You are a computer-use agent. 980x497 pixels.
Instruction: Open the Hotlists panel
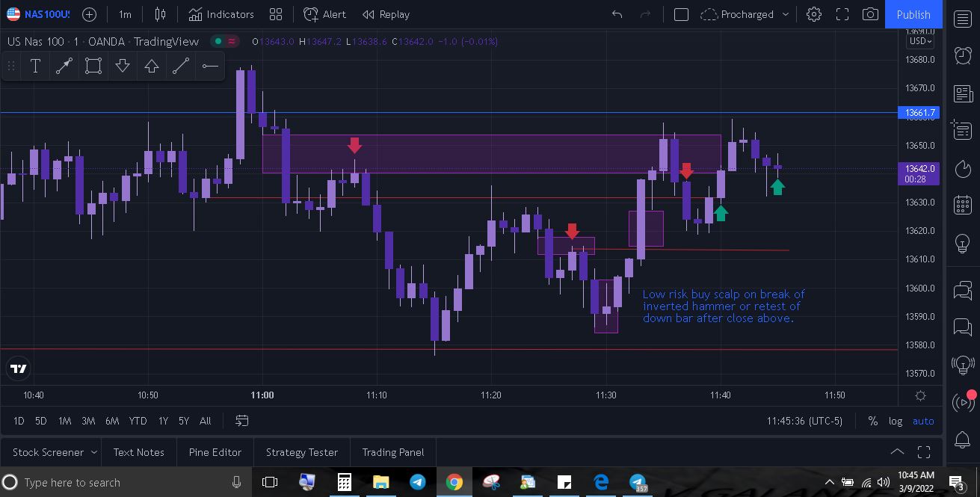click(963, 168)
